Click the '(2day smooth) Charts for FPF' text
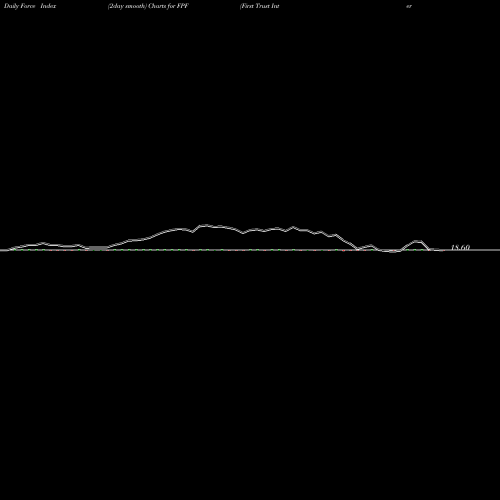Image resolution: width=500 pixels, height=500 pixels. (148, 6)
